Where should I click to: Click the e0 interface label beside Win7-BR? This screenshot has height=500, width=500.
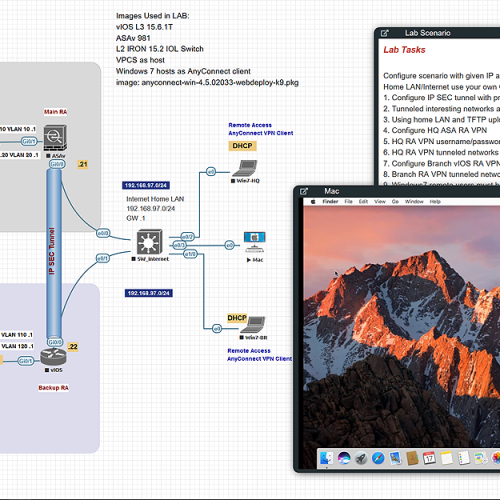tap(217, 329)
